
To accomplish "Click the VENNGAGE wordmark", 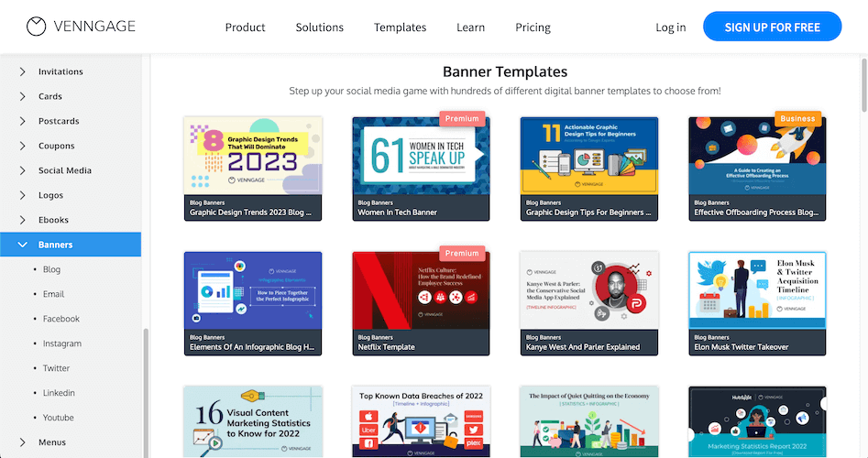I will tap(94, 27).
